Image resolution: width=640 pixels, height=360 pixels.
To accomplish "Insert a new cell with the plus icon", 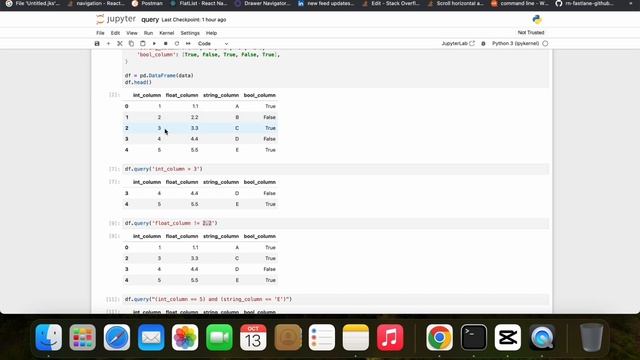I will point(108,44).
